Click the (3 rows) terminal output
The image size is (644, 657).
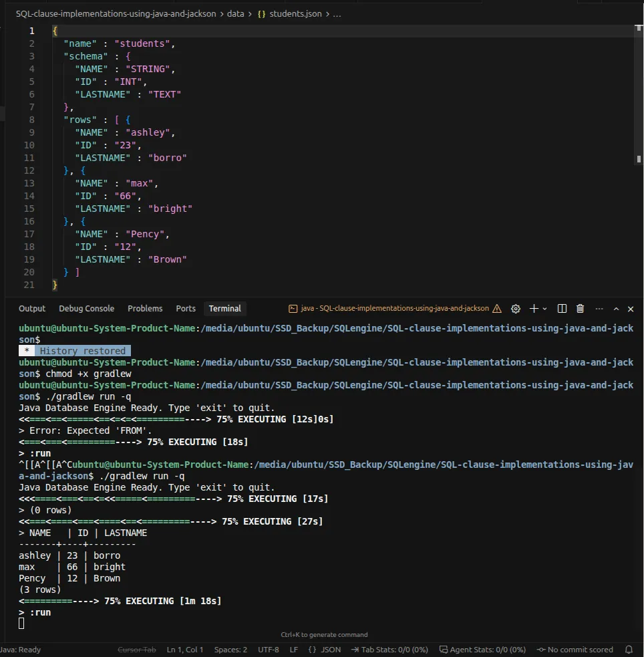tap(40, 590)
